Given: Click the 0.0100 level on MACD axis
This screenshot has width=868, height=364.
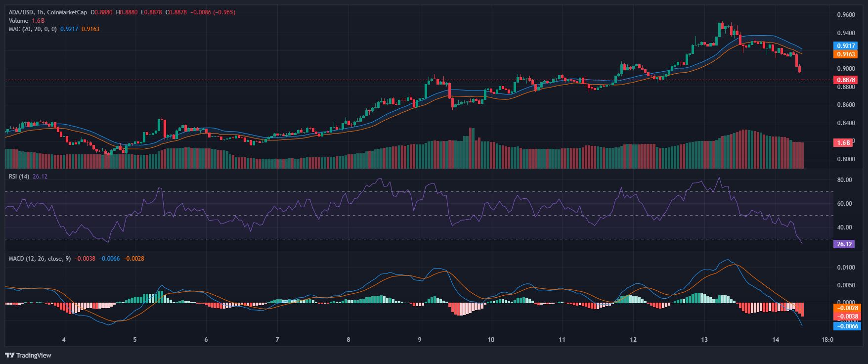Looking at the screenshot, I should [846, 268].
